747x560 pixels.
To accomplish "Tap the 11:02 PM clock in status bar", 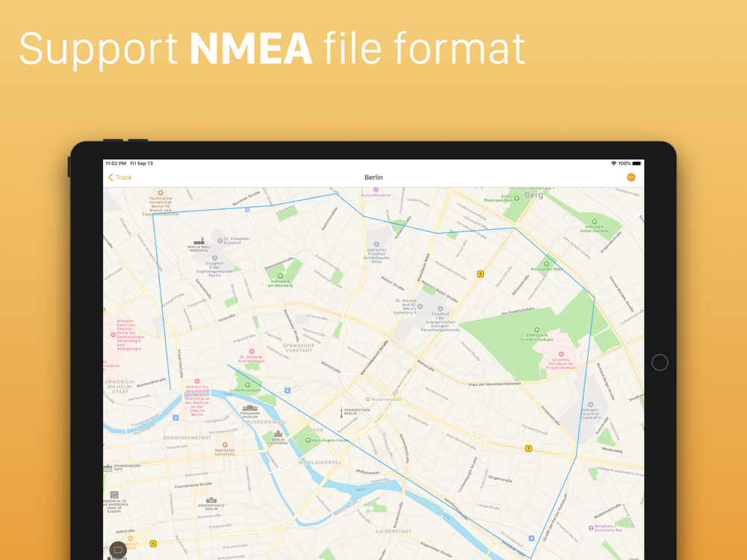I will pos(116,164).
